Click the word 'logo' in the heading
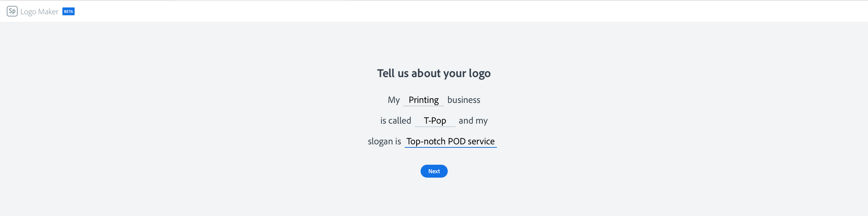Image resolution: width=868 pixels, height=216 pixels. (479, 73)
